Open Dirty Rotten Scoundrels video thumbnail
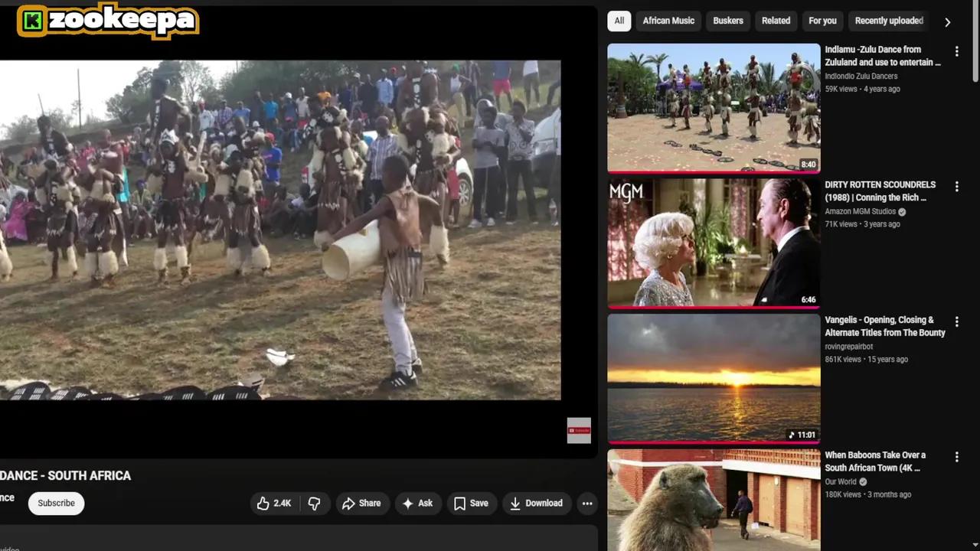The height and width of the screenshot is (551, 980). click(714, 243)
